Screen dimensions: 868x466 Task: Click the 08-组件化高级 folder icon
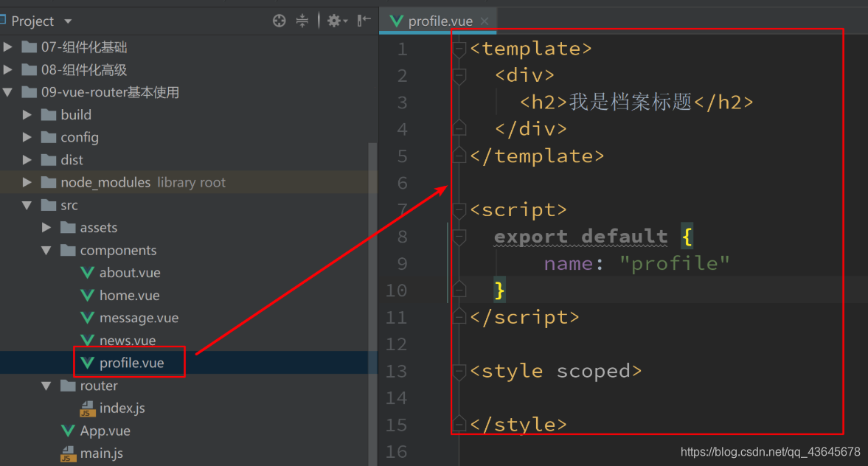29,70
